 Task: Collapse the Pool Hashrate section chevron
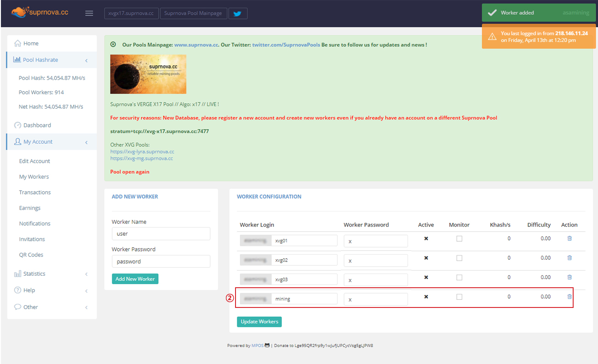click(x=86, y=60)
